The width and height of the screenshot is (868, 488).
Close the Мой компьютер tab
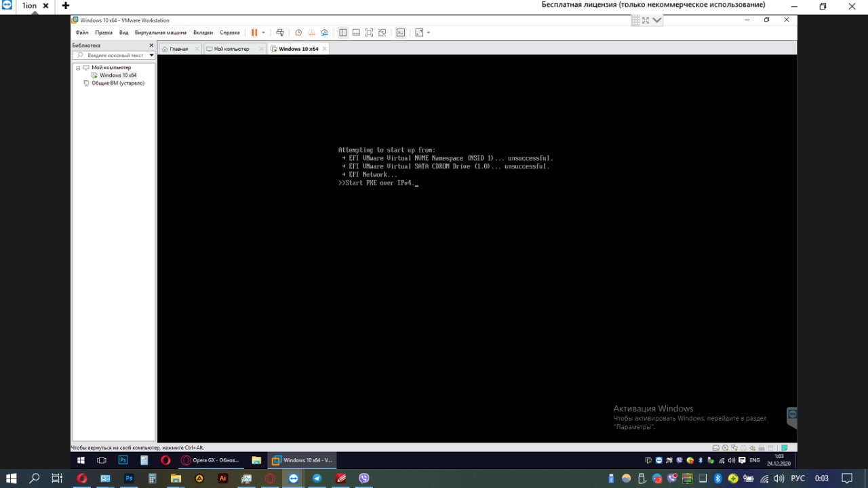262,49
